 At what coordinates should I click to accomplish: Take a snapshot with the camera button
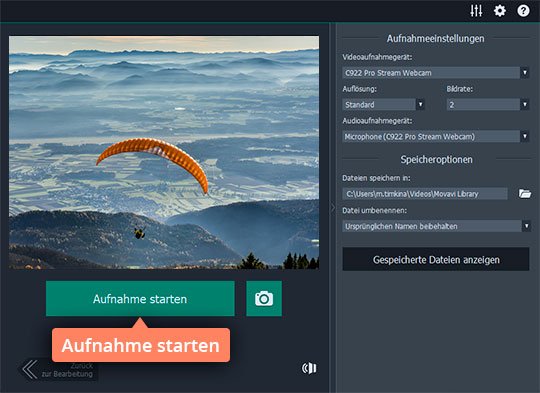[x=264, y=299]
